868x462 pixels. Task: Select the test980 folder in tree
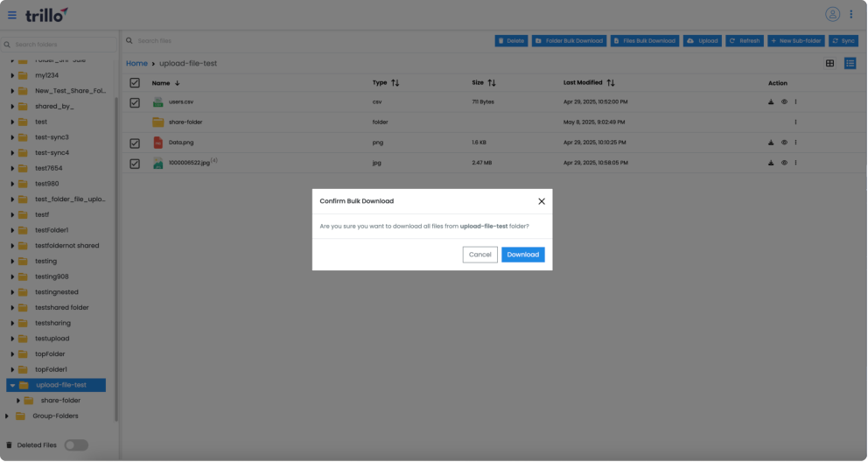click(x=46, y=184)
